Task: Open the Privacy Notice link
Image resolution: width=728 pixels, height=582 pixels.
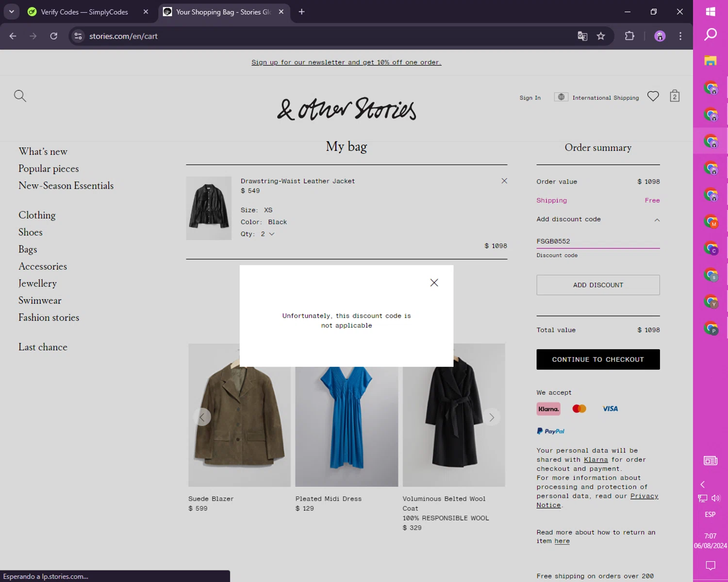Action: coord(597,501)
